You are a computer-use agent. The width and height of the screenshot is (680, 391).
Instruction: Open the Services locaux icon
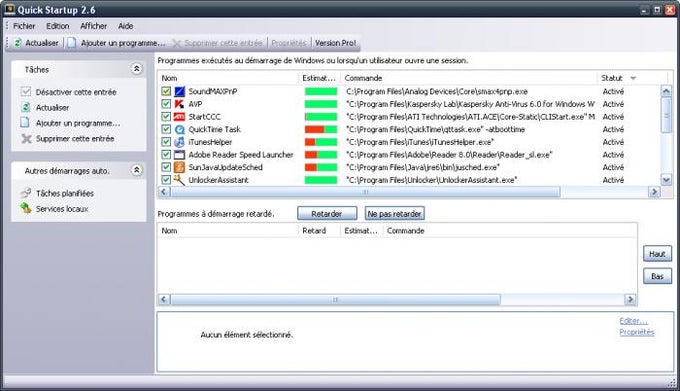tap(26, 209)
